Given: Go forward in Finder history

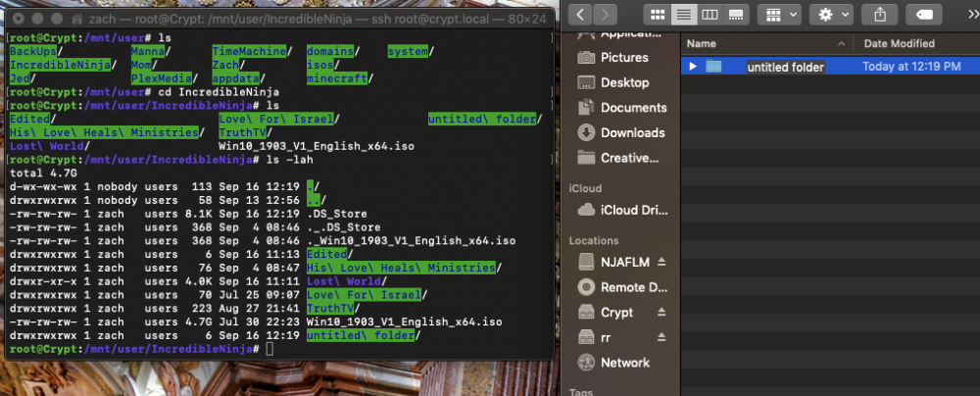Looking at the screenshot, I should pos(605,14).
